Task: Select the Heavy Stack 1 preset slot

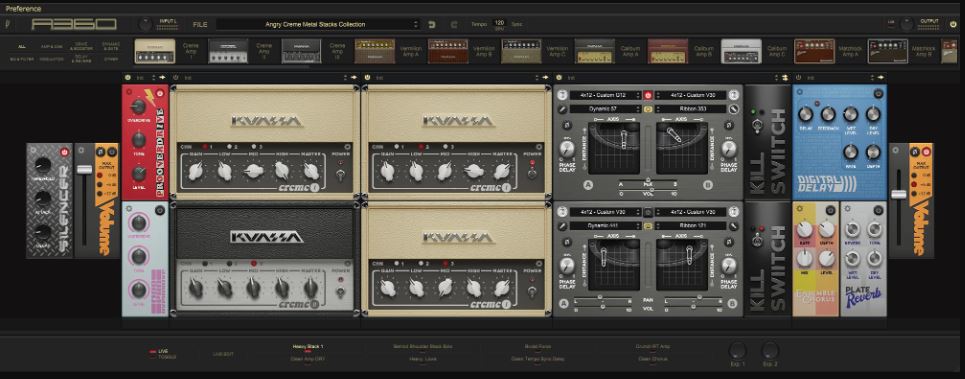Action: pos(308,347)
